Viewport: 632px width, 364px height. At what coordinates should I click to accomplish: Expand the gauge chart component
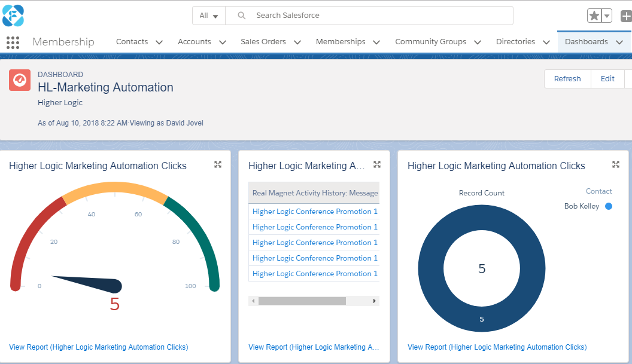tap(218, 164)
